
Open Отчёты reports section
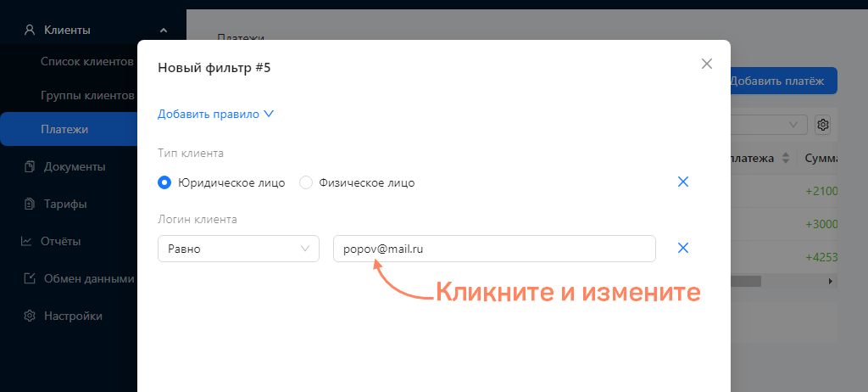(60, 241)
